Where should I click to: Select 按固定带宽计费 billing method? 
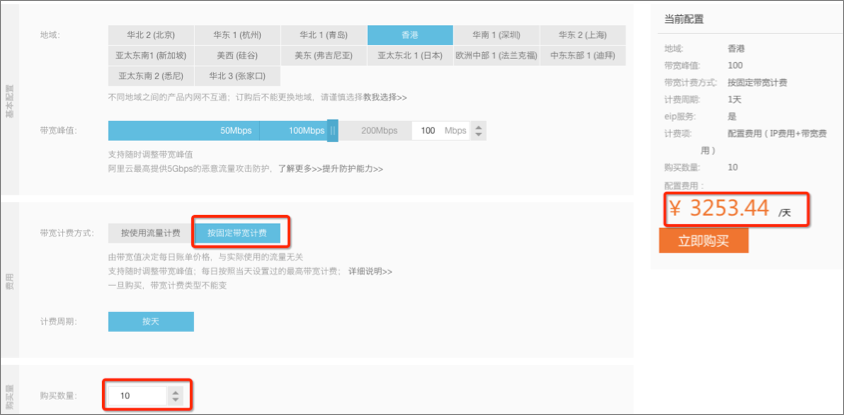tap(237, 233)
